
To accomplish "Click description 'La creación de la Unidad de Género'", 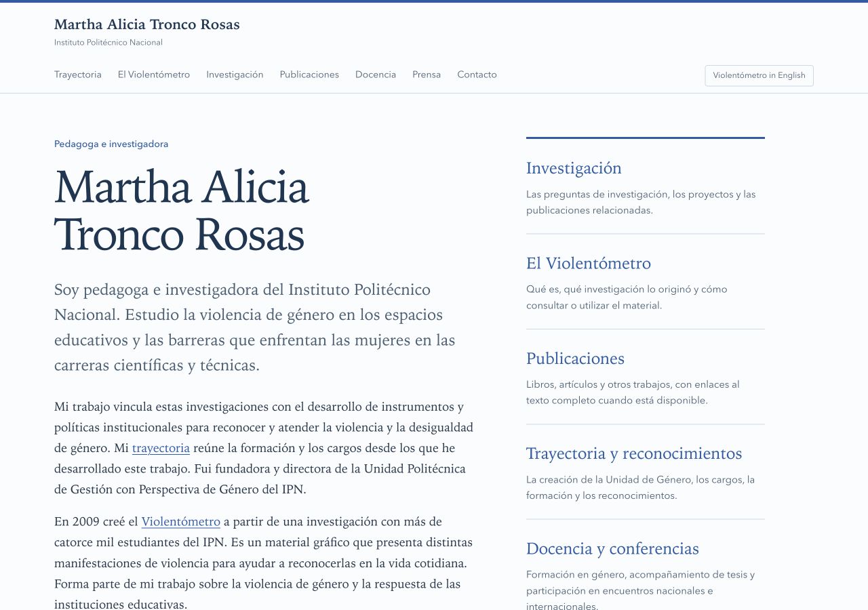I will click(x=640, y=487).
